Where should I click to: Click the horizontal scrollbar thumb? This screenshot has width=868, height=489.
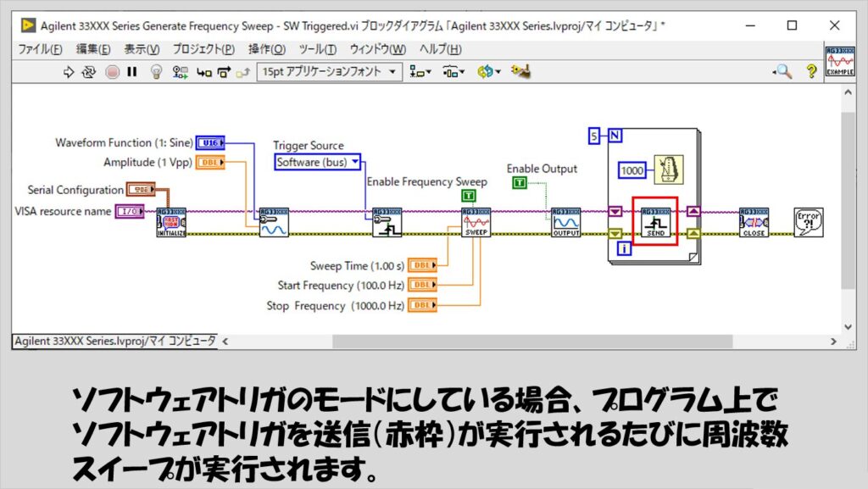532,342
